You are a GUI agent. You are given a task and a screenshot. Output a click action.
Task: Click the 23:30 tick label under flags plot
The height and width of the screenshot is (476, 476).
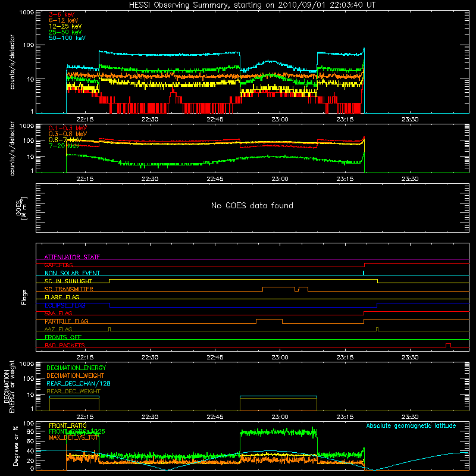point(410,358)
